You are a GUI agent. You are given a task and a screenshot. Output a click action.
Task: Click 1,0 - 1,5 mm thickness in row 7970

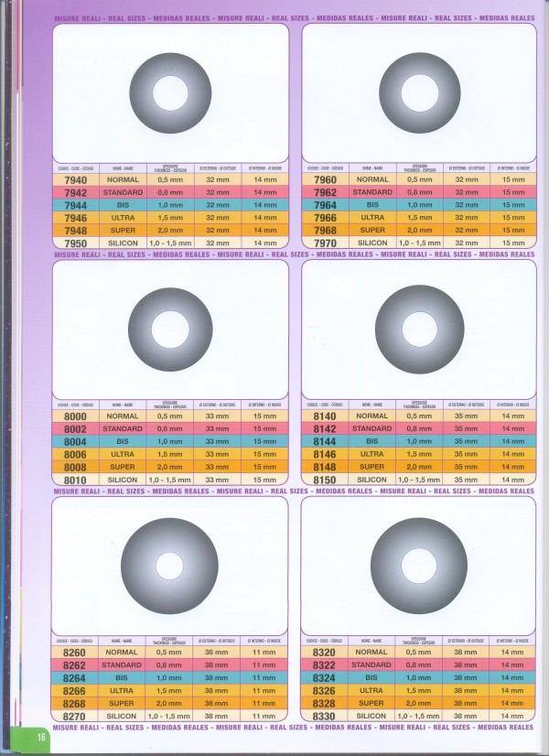(x=419, y=243)
